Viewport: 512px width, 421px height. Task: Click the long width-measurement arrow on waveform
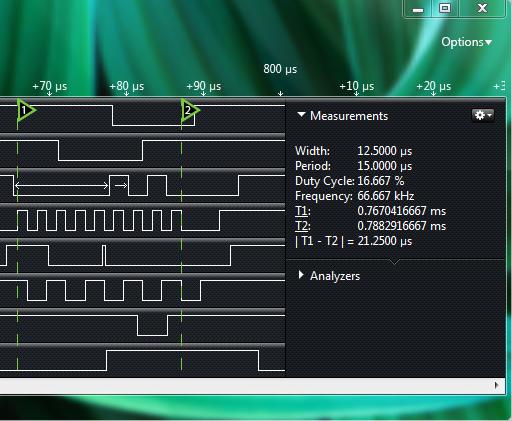62,185
